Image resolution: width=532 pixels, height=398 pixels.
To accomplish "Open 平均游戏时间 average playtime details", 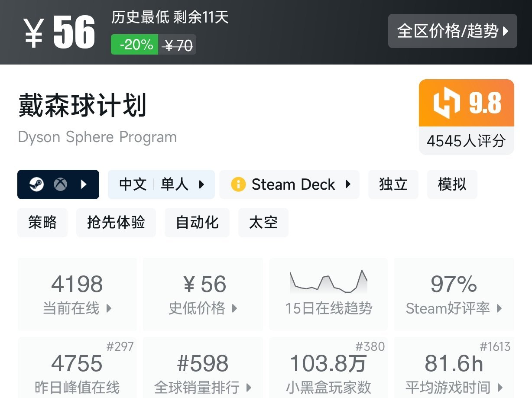I will (454, 368).
